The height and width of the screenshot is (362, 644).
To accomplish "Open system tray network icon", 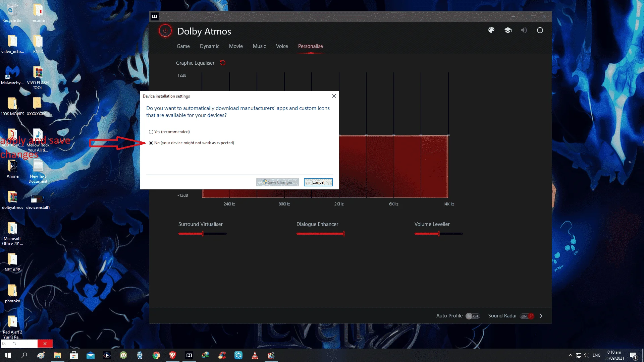I will pyautogui.click(x=579, y=355).
